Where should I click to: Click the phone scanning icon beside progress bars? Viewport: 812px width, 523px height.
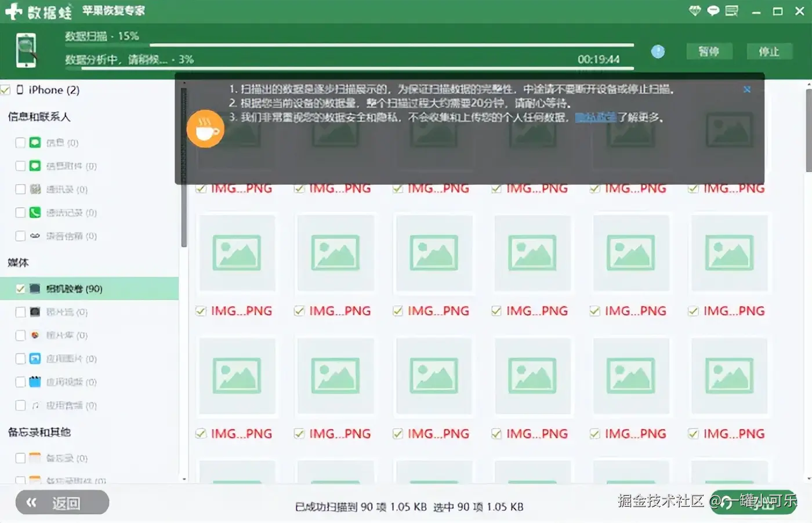click(x=27, y=50)
